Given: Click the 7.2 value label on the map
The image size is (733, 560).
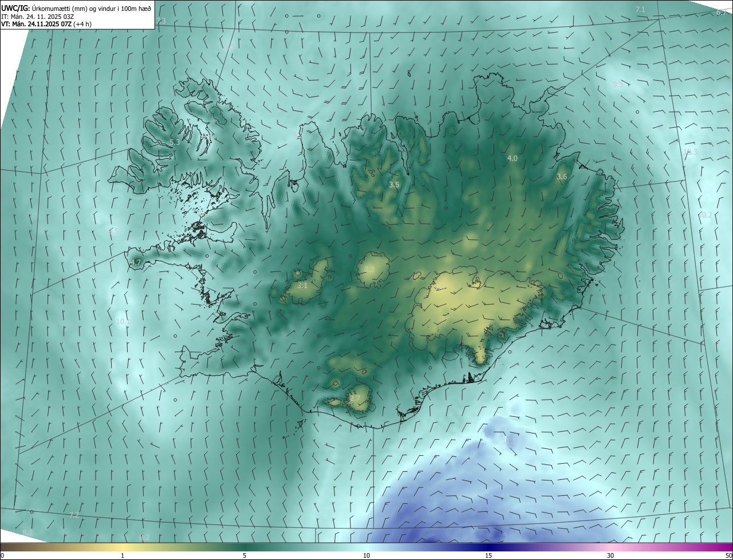Looking at the screenshot, I should point(74,515).
